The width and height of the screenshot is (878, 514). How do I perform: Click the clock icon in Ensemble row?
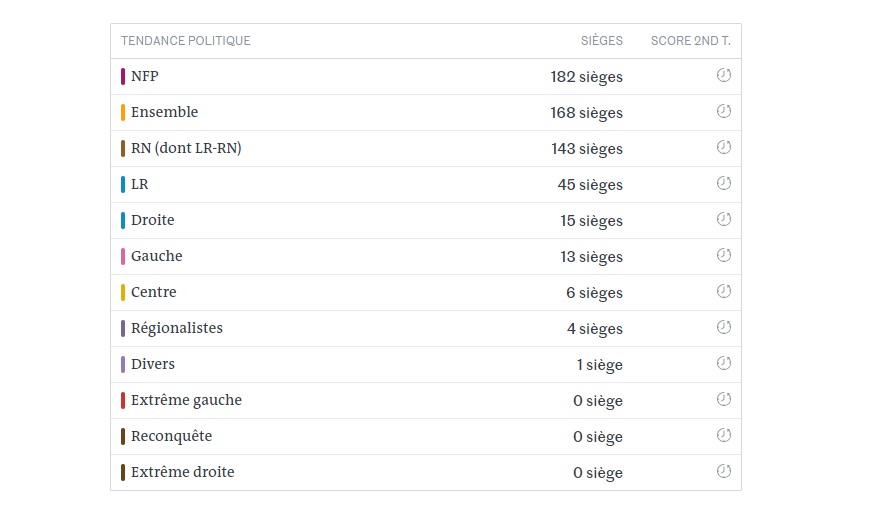723,111
